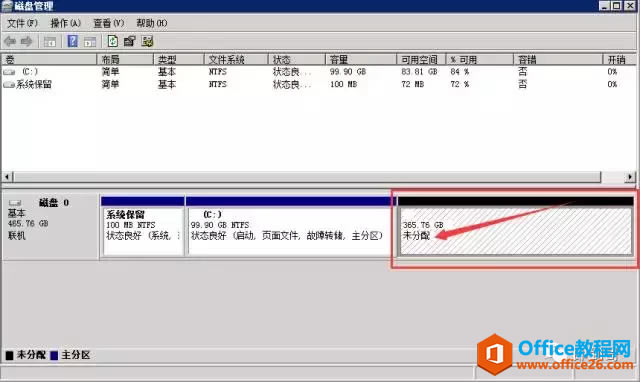The height and width of the screenshot is (382, 640).
Task: Select the C: drive icon in volume list
Action: 9,72
